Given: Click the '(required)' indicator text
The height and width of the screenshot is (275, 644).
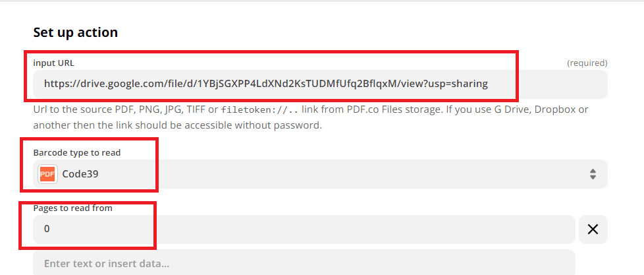Looking at the screenshot, I should [587, 63].
